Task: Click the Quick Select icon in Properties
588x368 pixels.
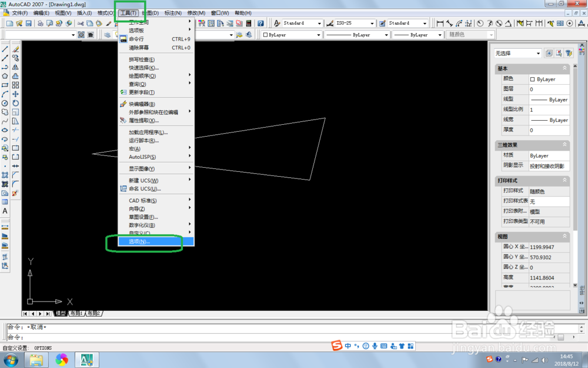Action: click(x=569, y=53)
